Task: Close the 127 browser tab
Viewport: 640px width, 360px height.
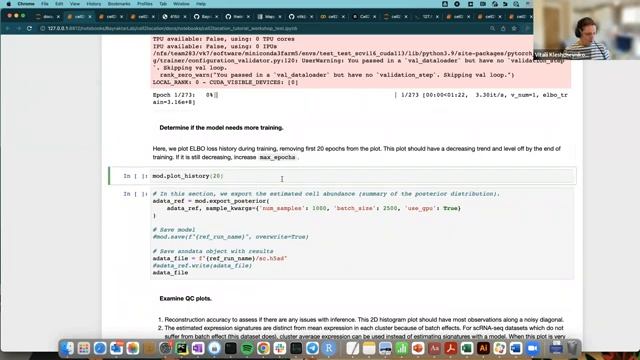Action: point(437,17)
